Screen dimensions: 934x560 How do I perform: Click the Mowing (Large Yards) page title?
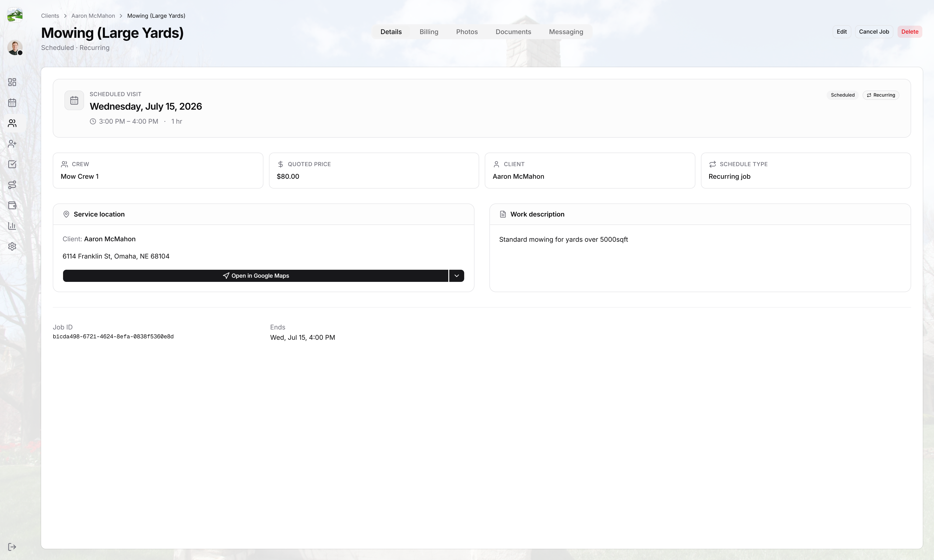[x=113, y=33]
